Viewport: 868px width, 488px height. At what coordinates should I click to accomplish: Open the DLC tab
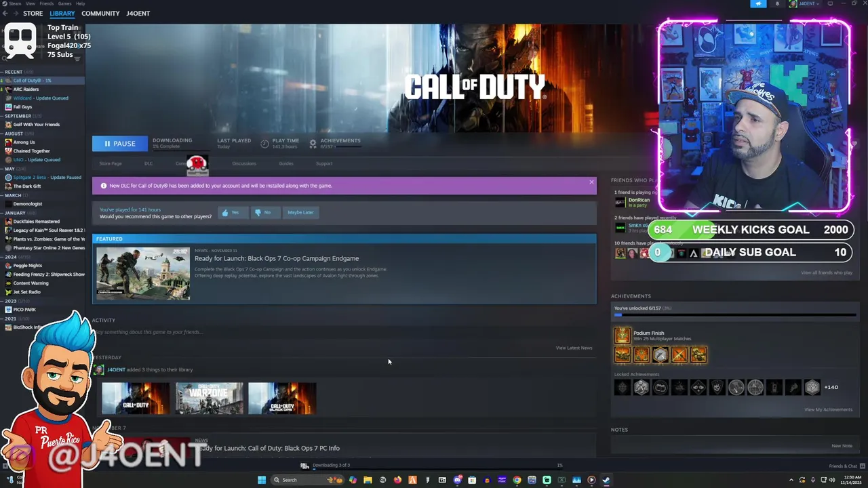click(x=149, y=163)
